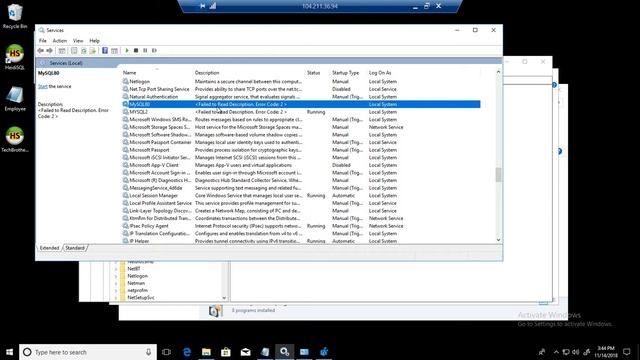Image resolution: width=640 pixels, height=360 pixels.
Task: Open the Employee desktop file icon
Action: (x=15, y=99)
